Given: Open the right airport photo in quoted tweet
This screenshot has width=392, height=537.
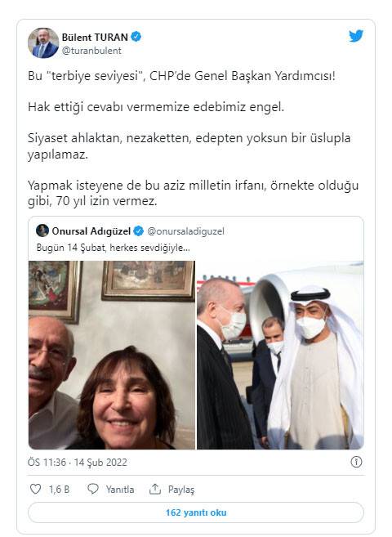Looking at the screenshot, I should click(x=280, y=356).
